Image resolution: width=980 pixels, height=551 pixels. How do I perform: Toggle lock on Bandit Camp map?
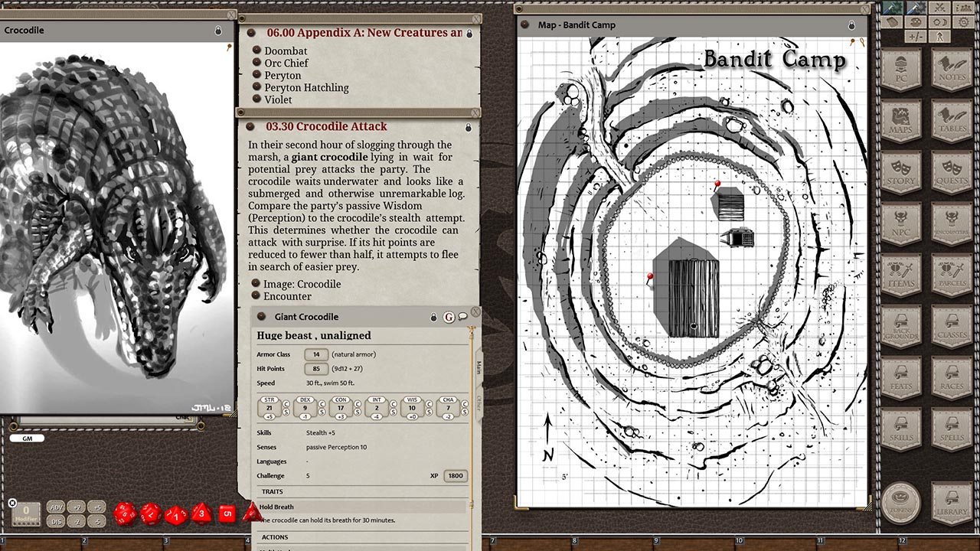851,25
